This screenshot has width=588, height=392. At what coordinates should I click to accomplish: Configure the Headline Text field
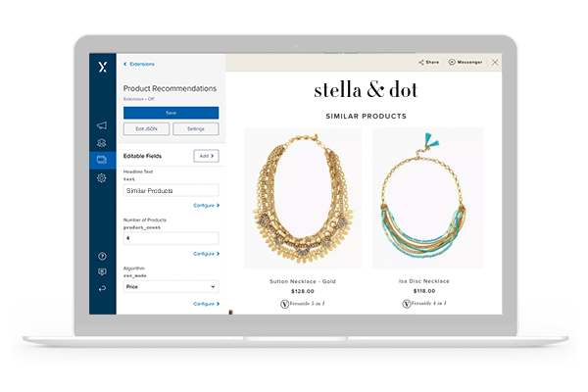tap(206, 205)
